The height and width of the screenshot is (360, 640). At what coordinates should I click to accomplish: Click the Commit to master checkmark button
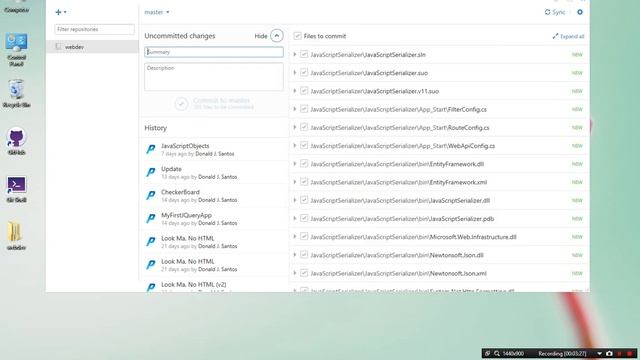[181, 104]
